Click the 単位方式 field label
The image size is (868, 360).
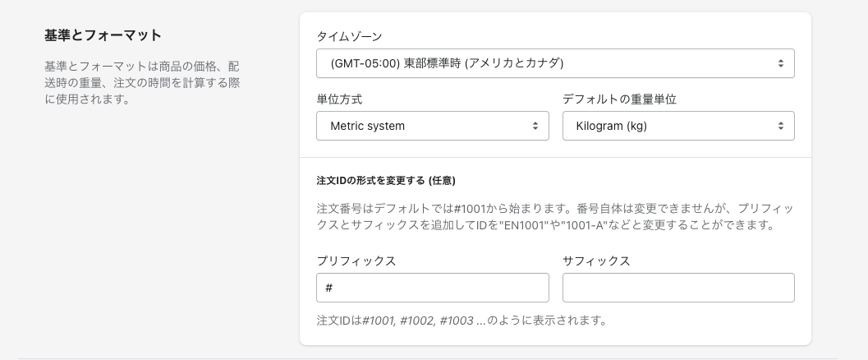tap(339, 99)
